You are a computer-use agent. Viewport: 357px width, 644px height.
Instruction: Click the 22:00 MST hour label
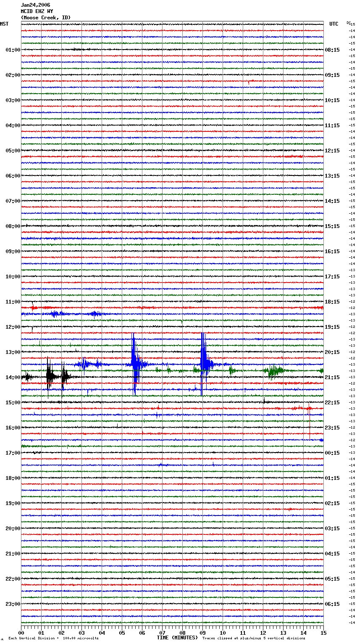pos(13,579)
